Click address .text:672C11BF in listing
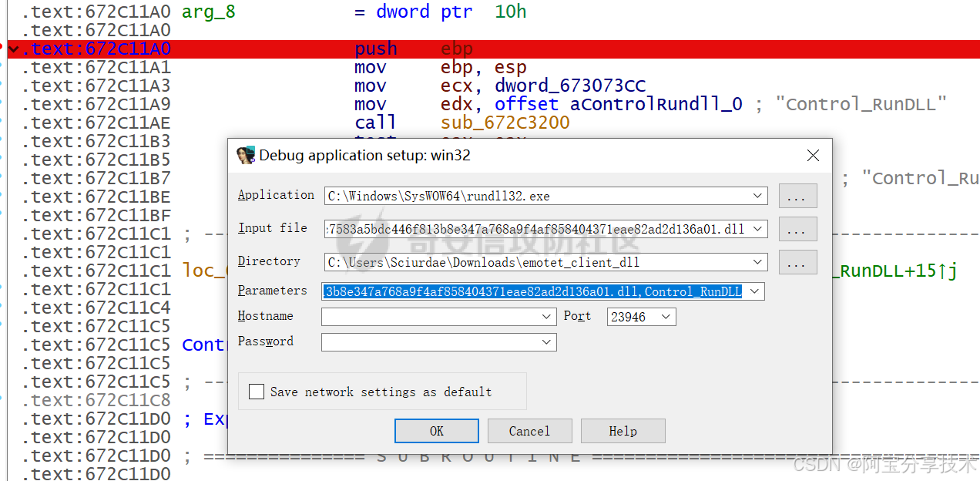 click(96, 215)
